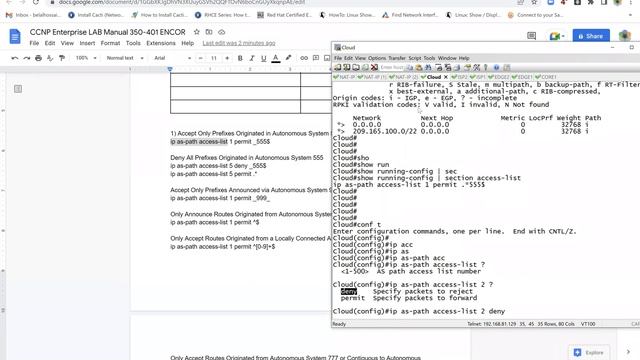The height and width of the screenshot is (360, 640).
Task: Open the zoom level dropdown
Action: (x=86, y=58)
